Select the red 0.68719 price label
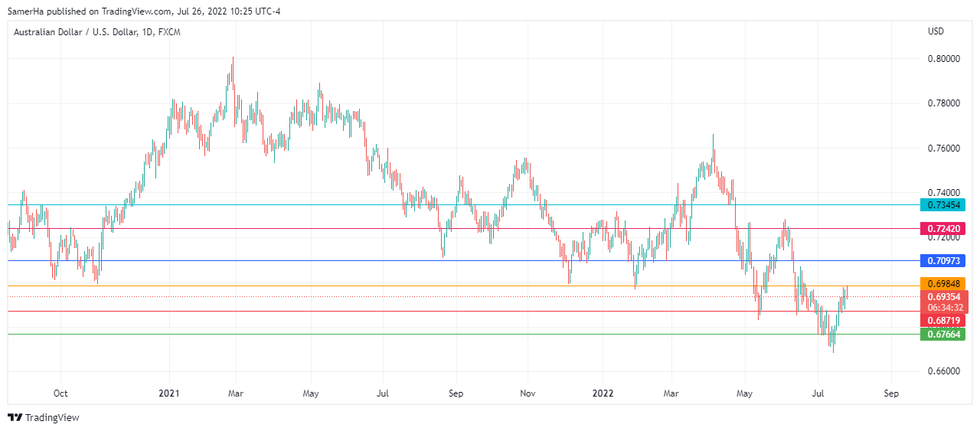This screenshot has width=980, height=431. click(x=943, y=320)
